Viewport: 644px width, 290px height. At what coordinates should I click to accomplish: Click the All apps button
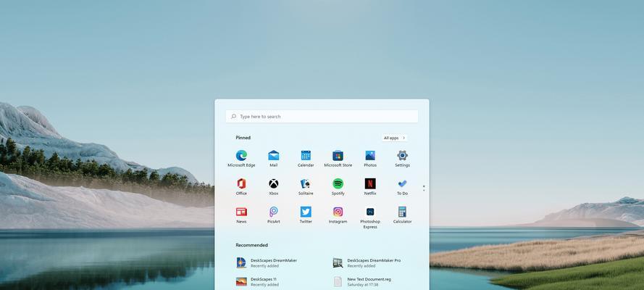pos(394,138)
